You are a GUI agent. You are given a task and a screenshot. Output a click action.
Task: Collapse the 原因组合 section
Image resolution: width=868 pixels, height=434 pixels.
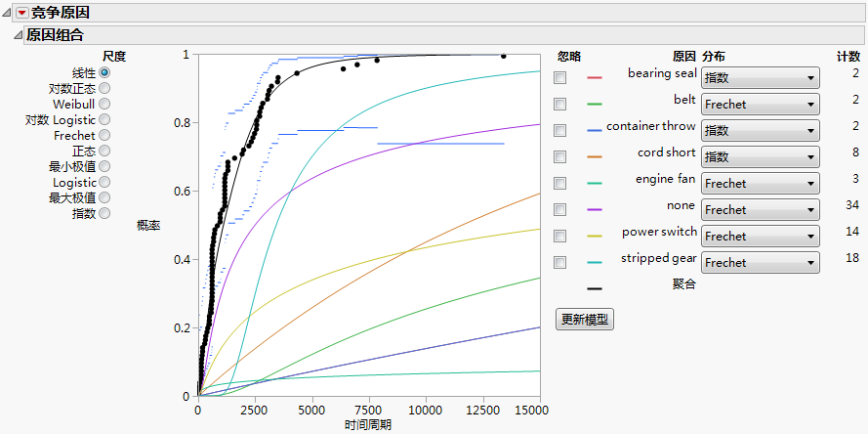(x=19, y=35)
